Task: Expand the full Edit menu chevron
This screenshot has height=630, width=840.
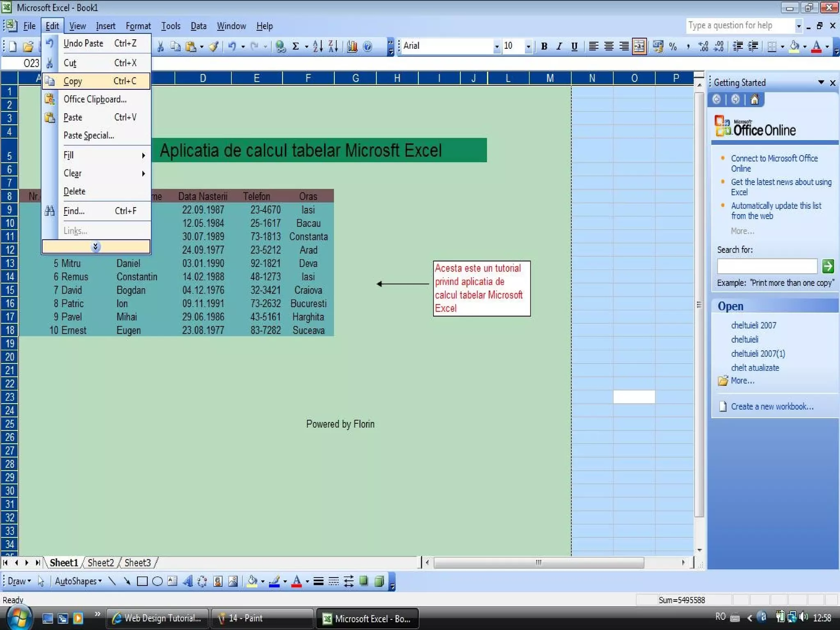Action: point(96,247)
